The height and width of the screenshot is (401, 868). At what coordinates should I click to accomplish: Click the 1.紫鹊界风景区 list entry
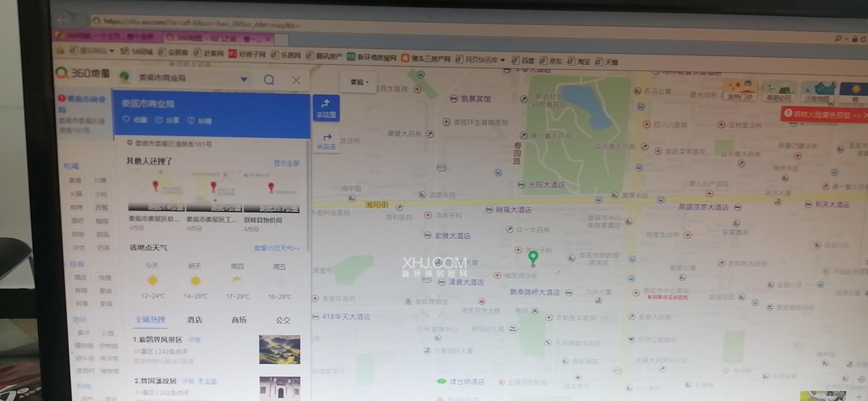coord(158,339)
